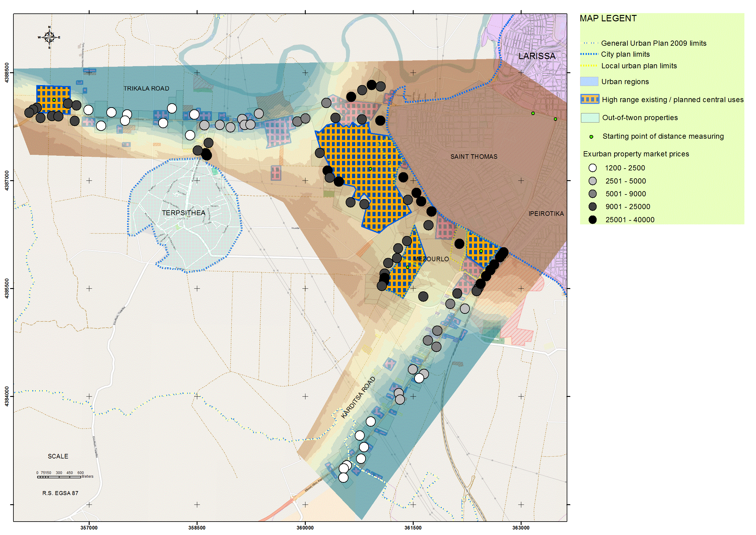Click the Urban regions blue legend swatch
The width and height of the screenshot is (756, 535).
point(589,81)
